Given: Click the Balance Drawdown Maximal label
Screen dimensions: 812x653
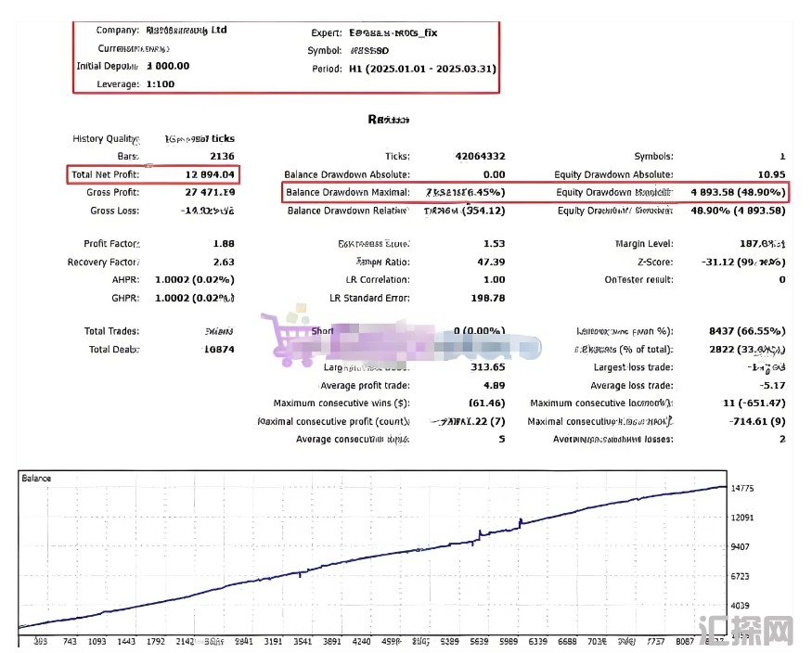Looking at the screenshot, I should coord(347,193).
